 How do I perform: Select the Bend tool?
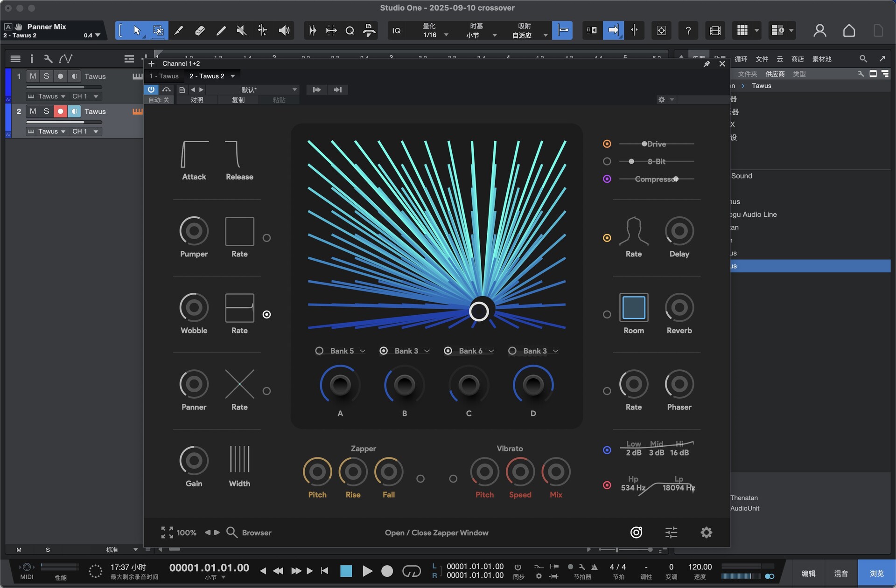click(x=263, y=30)
